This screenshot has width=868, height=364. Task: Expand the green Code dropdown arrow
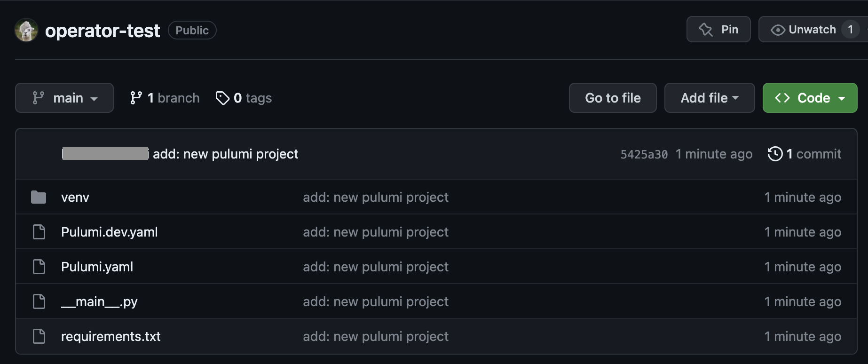[842, 98]
